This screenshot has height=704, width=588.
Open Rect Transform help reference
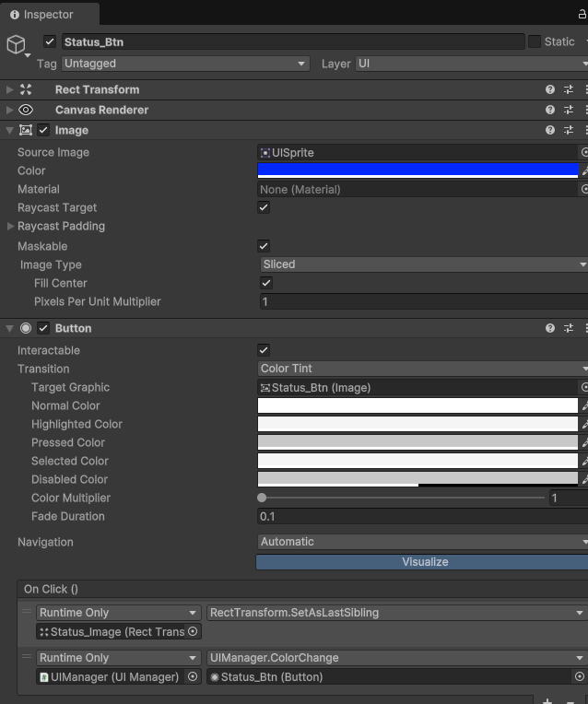pos(550,89)
